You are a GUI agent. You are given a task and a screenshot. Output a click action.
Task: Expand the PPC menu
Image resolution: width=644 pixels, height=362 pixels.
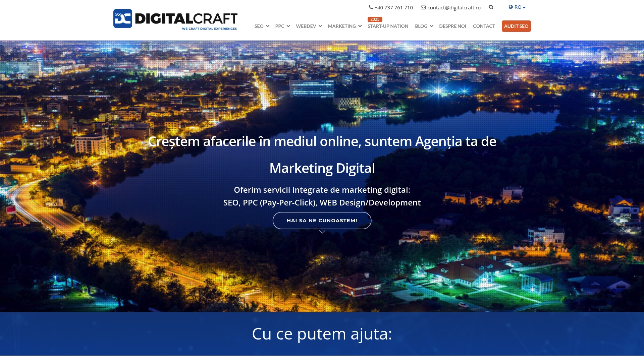point(282,26)
